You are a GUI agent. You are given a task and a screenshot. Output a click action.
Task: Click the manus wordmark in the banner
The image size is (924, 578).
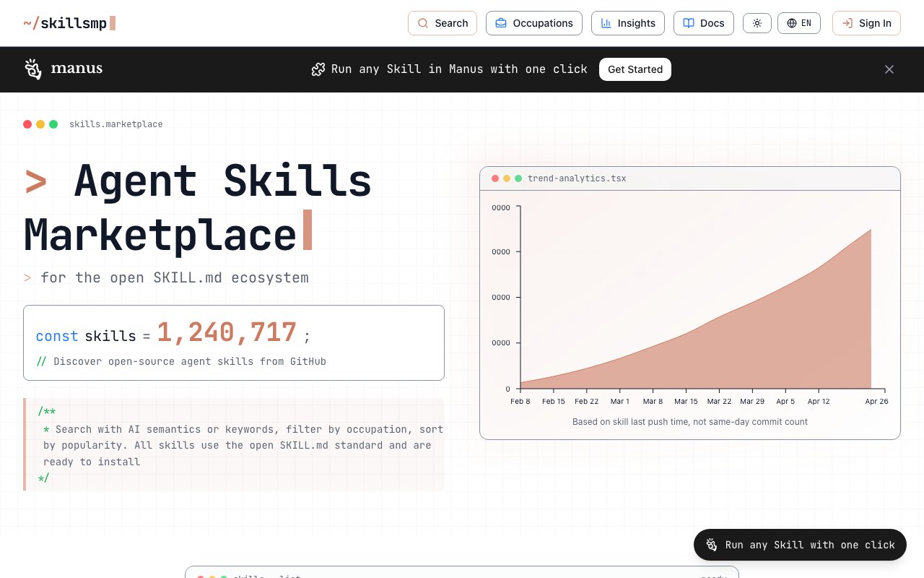point(77,69)
